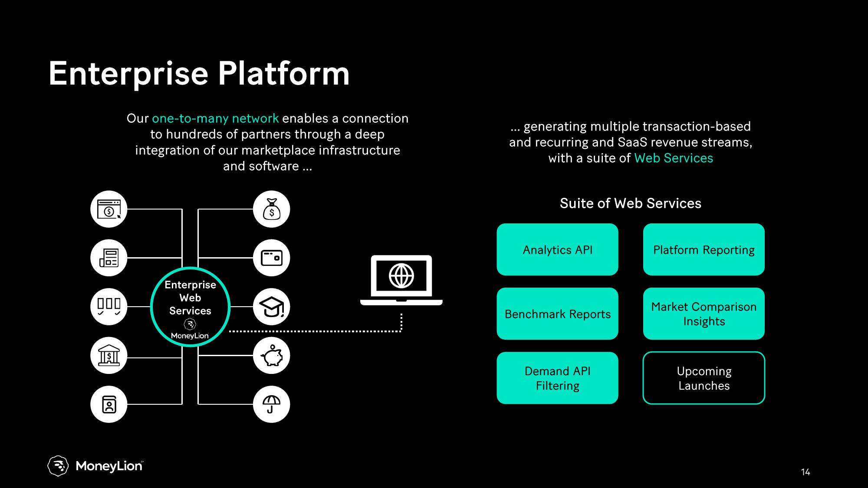Select the Analytics API web service button

(x=557, y=250)
